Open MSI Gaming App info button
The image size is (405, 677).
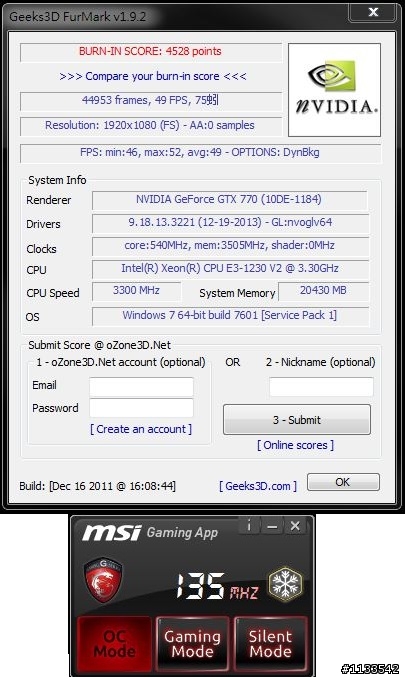tap(249, 526)
